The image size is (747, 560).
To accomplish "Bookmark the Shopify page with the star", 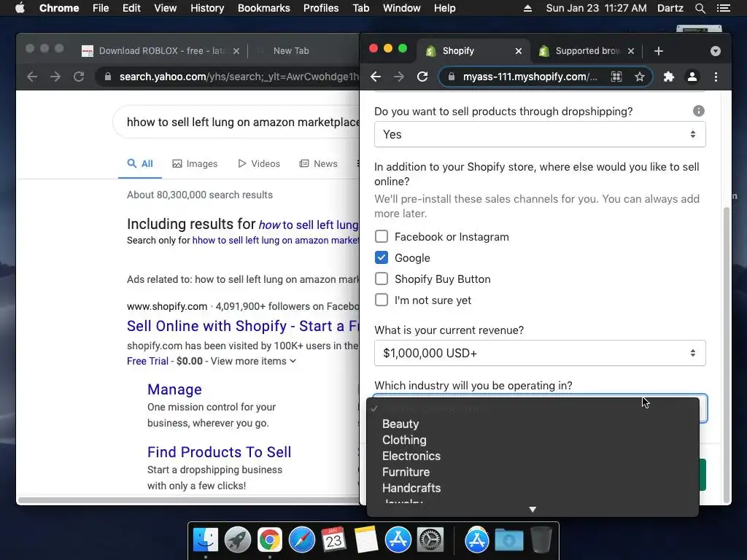I will 639,77.
